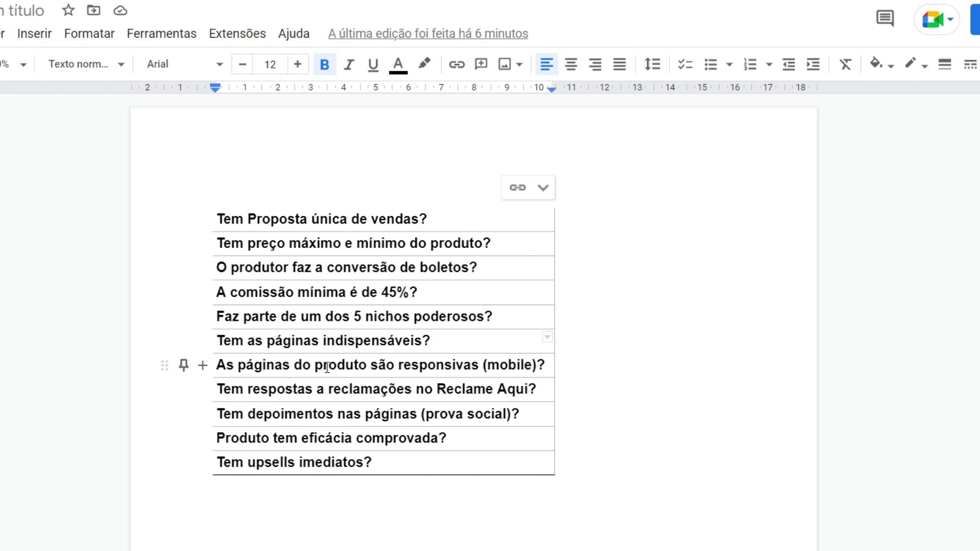This screenshot has height=551, width=980.
Task: Select right indent marker on ruler
Action: [552, 89]
